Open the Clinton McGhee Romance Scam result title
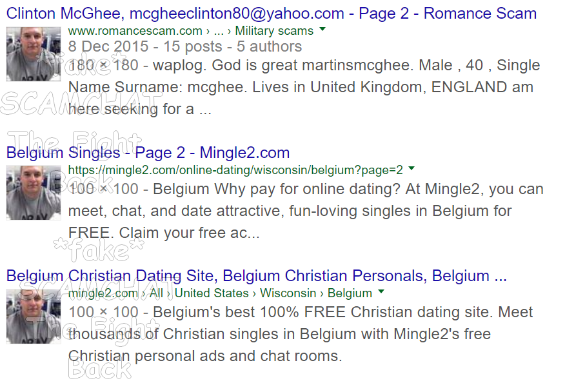The image size is (565, 392). click(272, 14)
